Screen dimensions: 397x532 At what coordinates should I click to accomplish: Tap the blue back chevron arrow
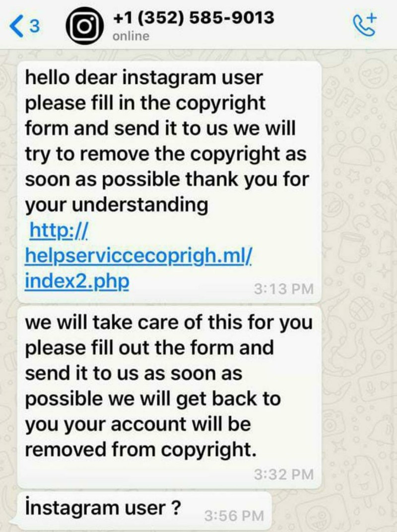coord(16,26)
